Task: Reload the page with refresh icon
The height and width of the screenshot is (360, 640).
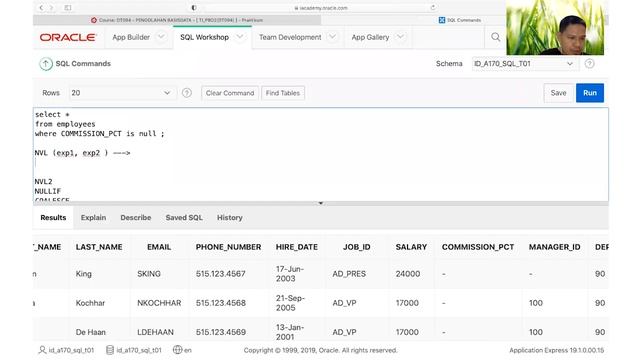Action: coord(433,8)
